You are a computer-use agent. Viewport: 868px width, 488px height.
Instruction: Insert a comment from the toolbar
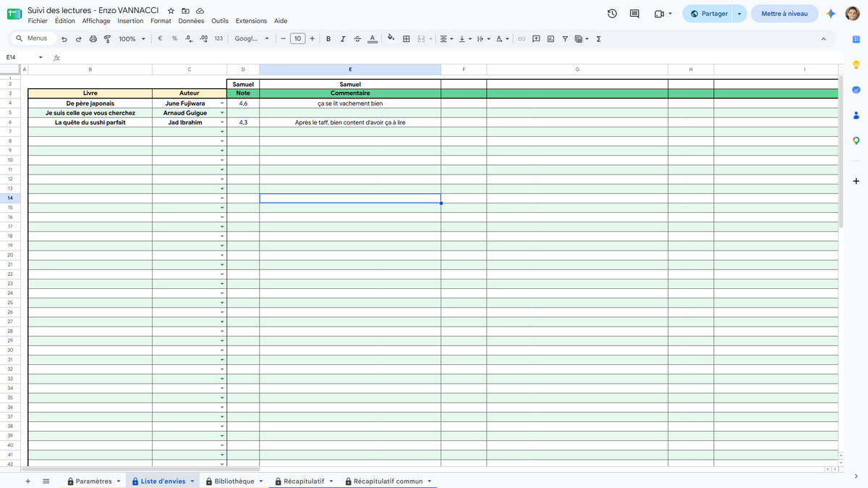point(536,39)
